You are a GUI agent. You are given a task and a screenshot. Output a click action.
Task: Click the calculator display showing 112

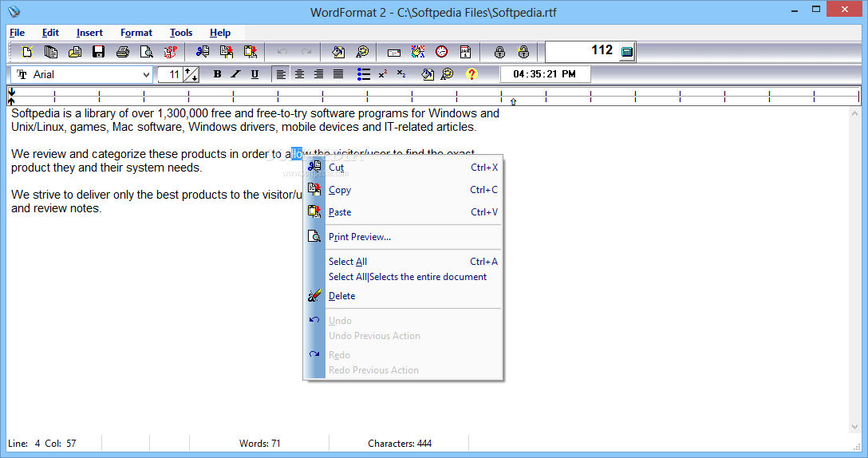click(x=582, y=51)
